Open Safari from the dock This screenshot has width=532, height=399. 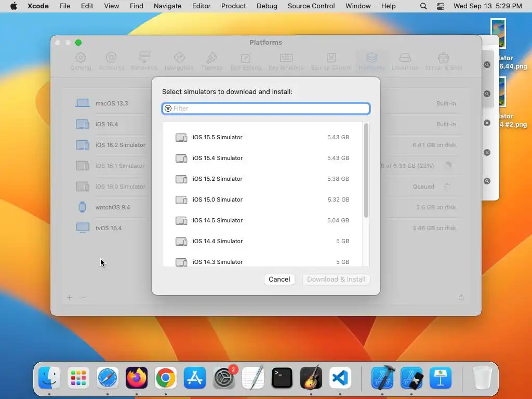tap(108, 378)
